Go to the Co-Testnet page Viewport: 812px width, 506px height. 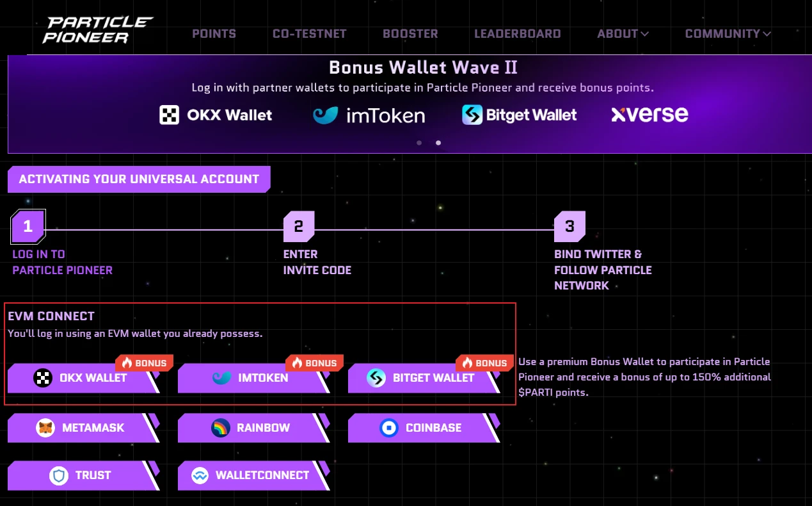[x=309, y=34]
